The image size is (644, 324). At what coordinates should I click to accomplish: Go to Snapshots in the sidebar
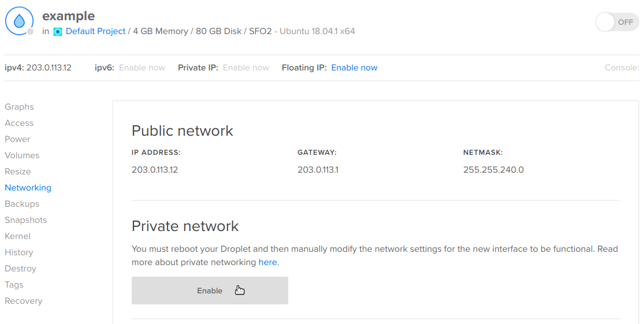point(26,220)
